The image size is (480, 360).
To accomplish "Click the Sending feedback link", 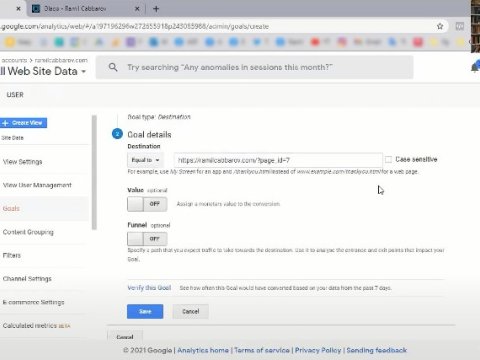I will (x=377, y=350).
